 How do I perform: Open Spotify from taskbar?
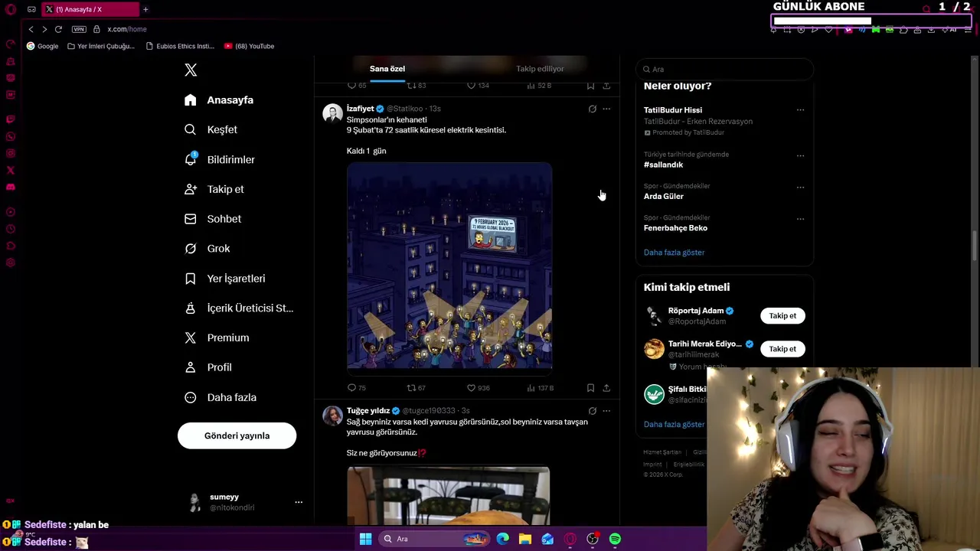pos(615,539)
